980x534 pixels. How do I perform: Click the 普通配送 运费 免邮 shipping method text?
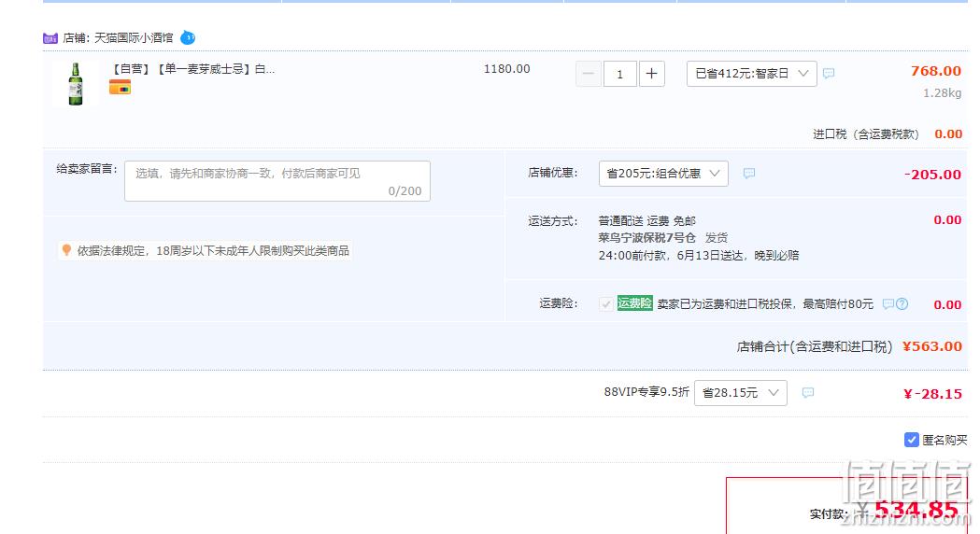pyautogui.click(x=646, y=221)
